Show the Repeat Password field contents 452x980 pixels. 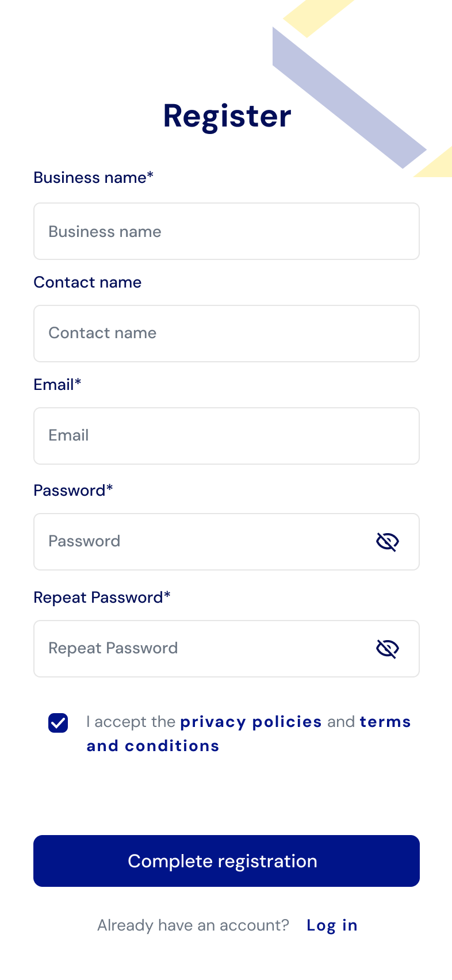click(388, 649)
